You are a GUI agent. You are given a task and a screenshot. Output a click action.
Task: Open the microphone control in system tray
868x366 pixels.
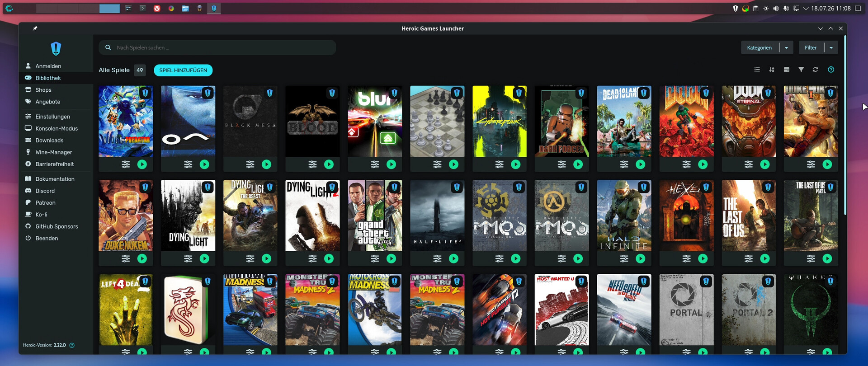pyautogui.click(x=786, y=8)
